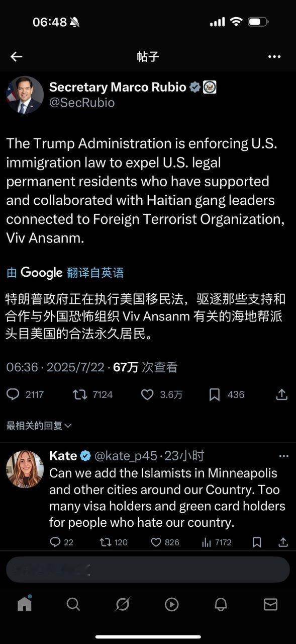Tap the reply input field
Viewport: 296px width, 644px height.
point(148,570)
